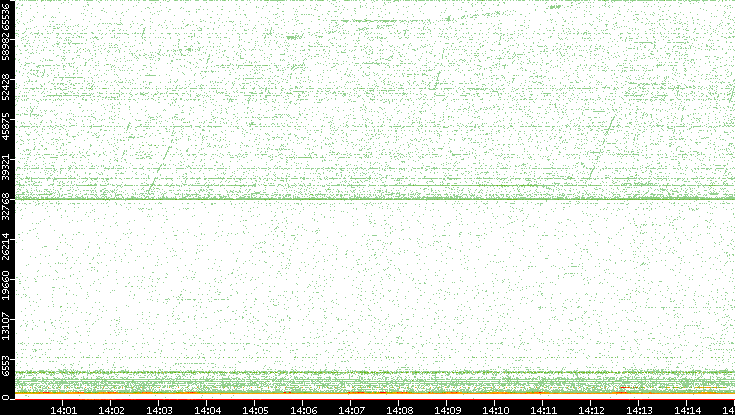Image resolution: width=735 pixels, height=415 pixels.
Task: Click the 13107 vertical axis label
Action: (x=5, y=325)
